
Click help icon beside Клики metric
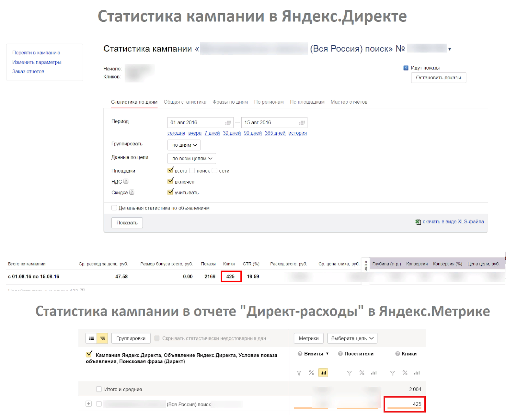398,354
